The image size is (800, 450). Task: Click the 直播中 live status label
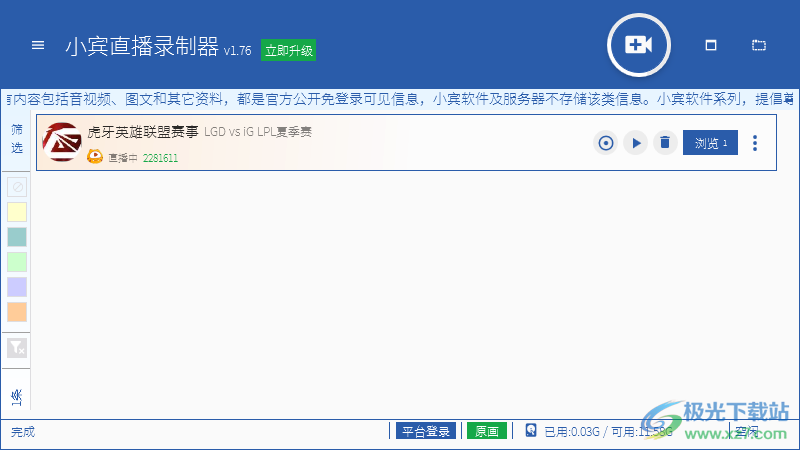coord(123,158)
